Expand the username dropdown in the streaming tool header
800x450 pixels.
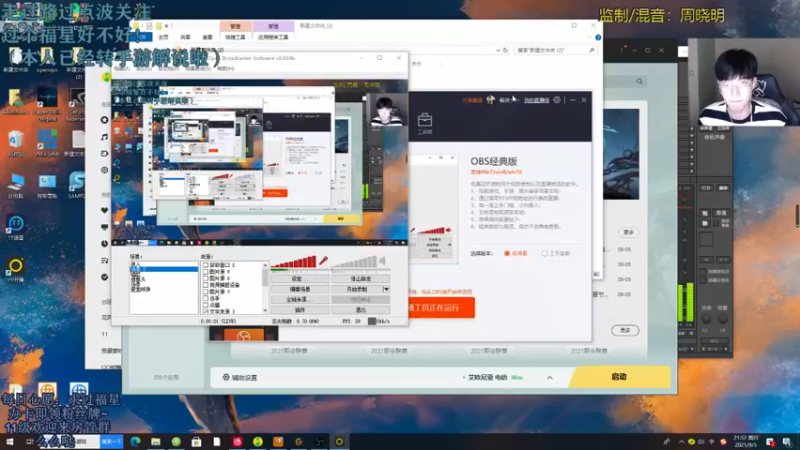coord(517,101)
